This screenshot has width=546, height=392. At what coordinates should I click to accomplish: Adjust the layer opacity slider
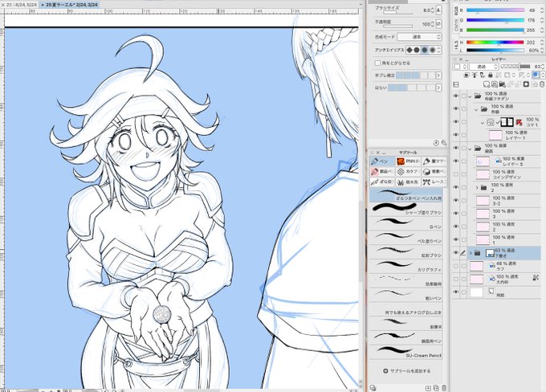(515, 66)
